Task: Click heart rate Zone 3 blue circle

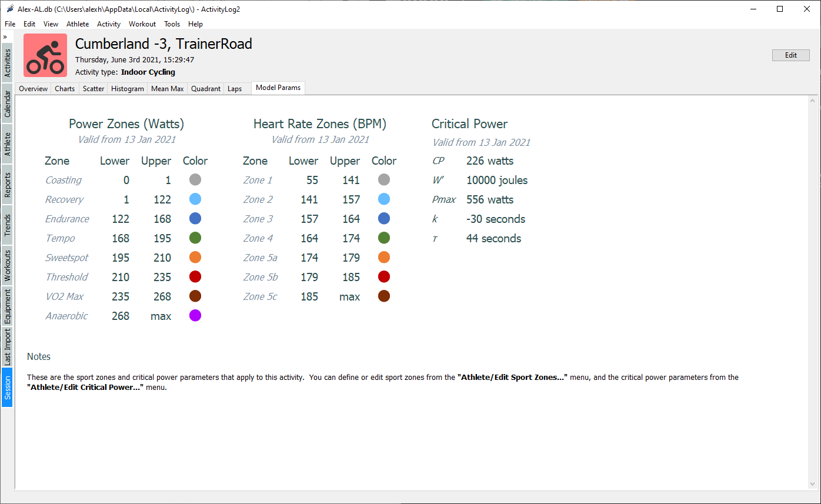Action: coord(384,218)
